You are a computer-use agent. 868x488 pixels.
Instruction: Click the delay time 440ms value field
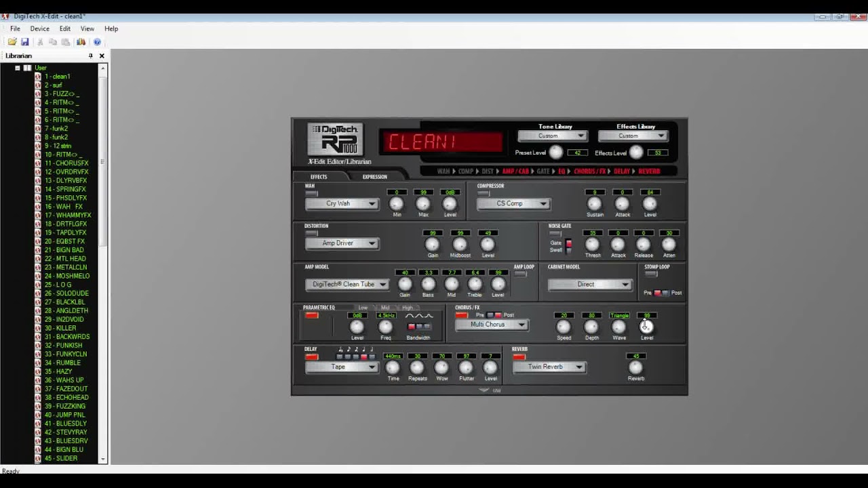point(393,357)
